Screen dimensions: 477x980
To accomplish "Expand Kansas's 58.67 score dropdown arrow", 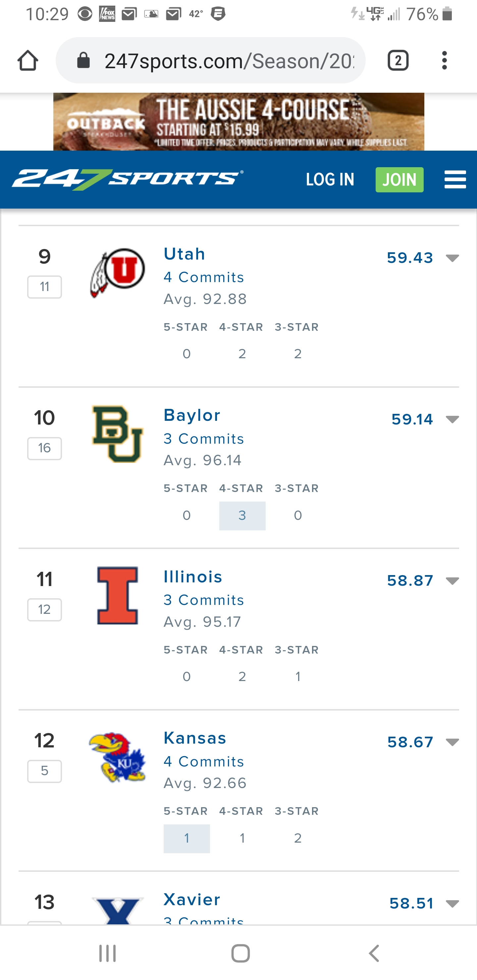I will pos(452,742).
